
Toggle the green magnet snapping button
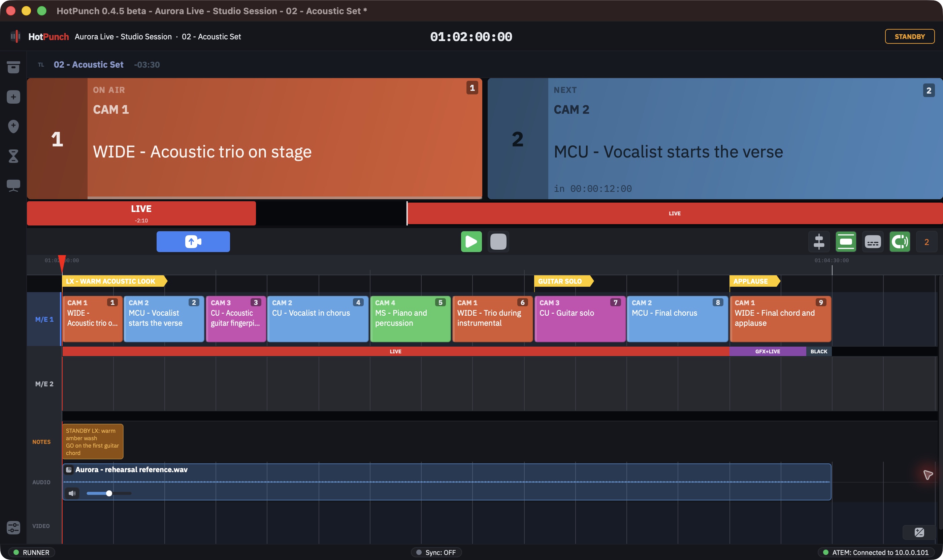[x=900, y=242]
